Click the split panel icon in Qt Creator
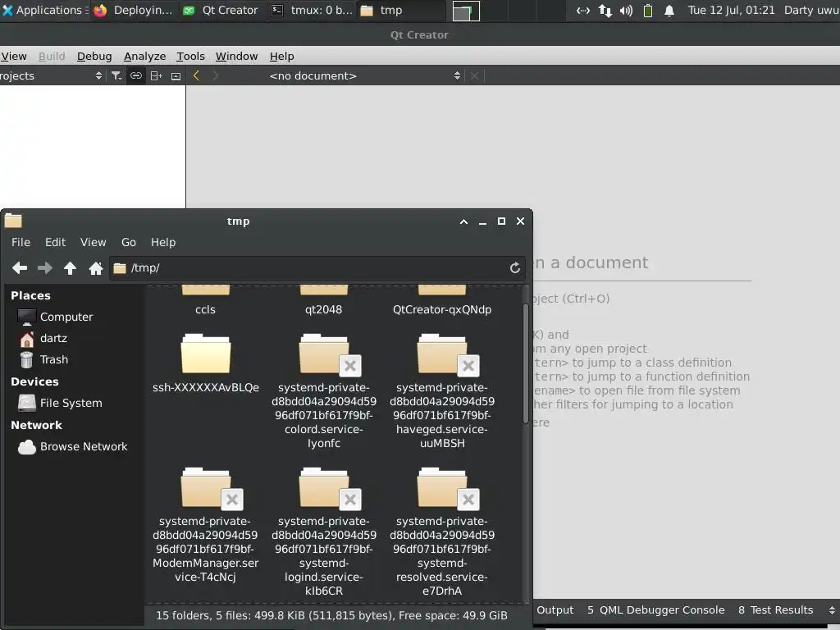The image size is (840, 630). [x=156, y=76]
